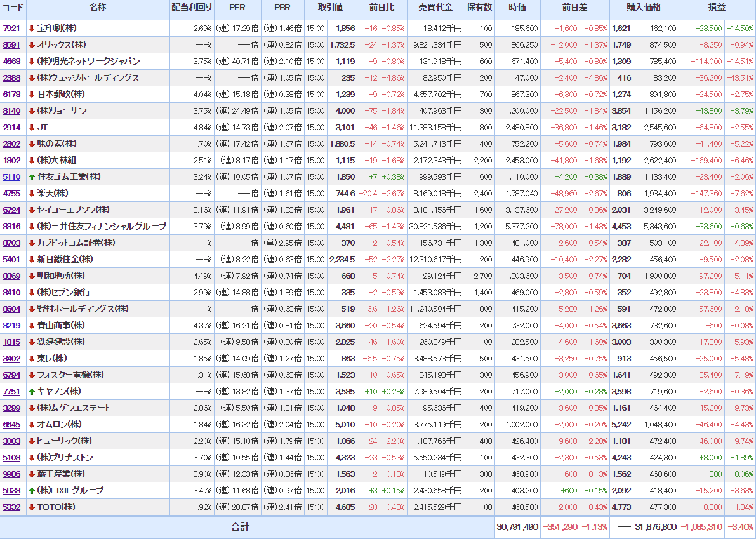Click the green up arrow beside 住友ゴム工業

32,176
